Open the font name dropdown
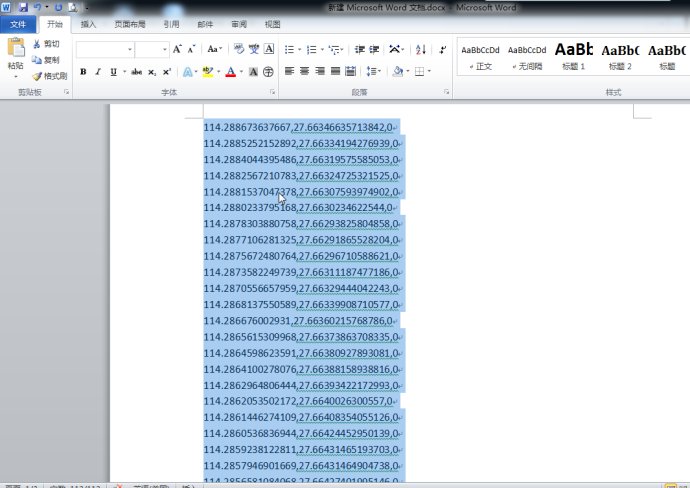This screenshot has height=488, width=690. 128,49
